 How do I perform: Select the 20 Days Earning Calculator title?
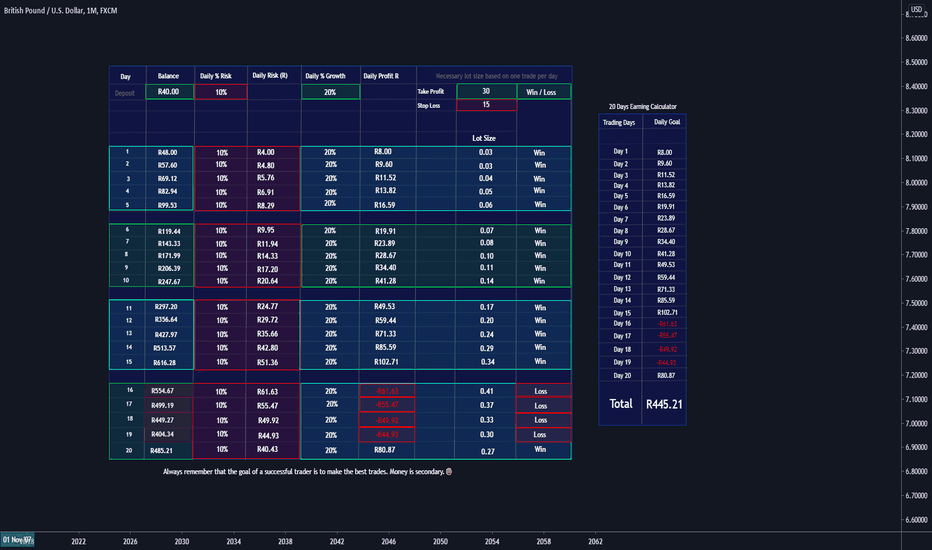click(643, 106)
